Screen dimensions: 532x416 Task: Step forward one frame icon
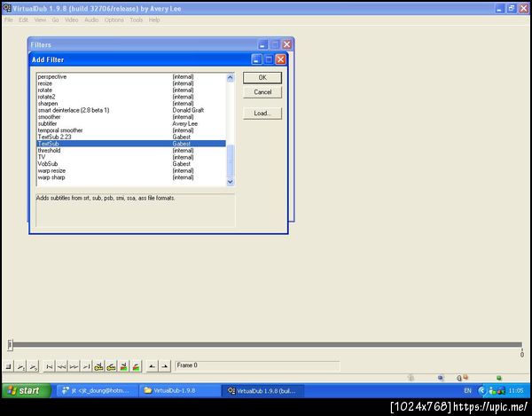tap(74, 366)
